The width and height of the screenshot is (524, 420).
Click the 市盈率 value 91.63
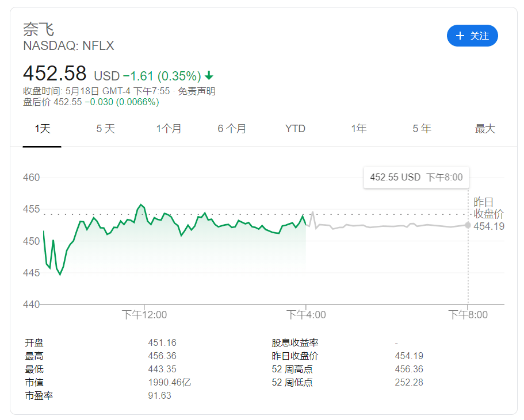[x=159, y=396]
